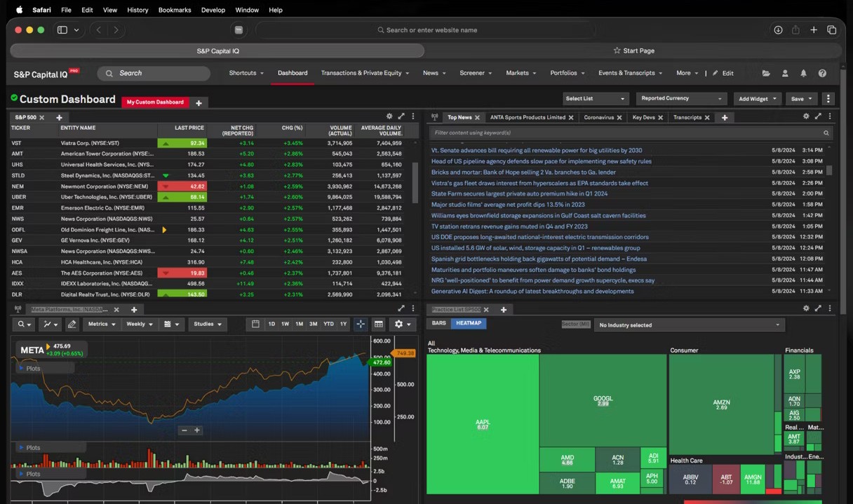Open the chart calendar date picker
Viewport: 853px width, 504px height.
point(255,324)
